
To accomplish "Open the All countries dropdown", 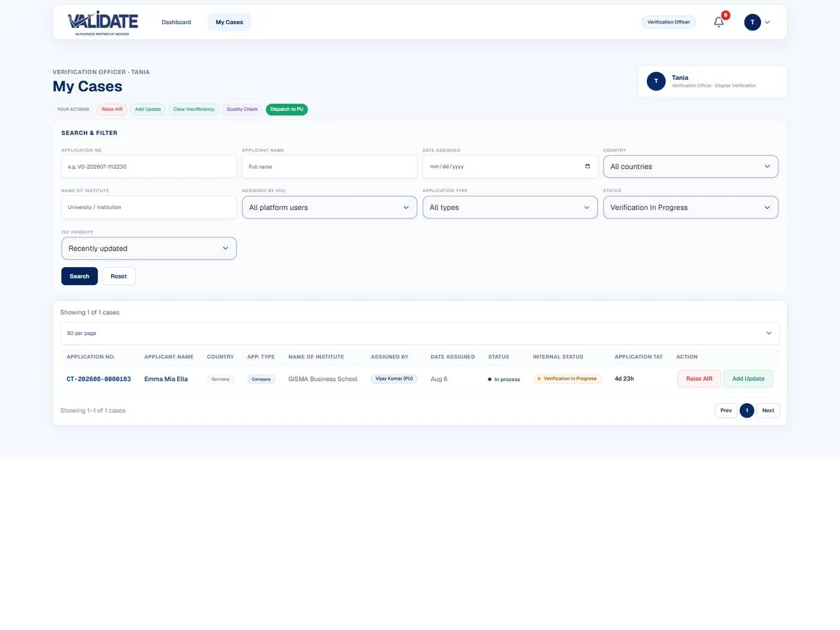I will pyautogui.click(x=691, y=167).
